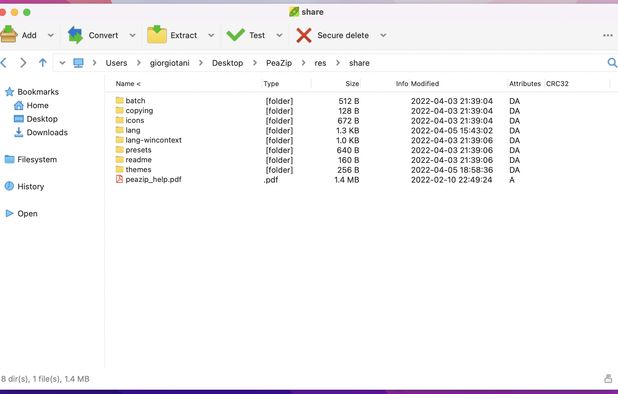The image size is (618, 394).
Task: Click the lock icon in status bar
Action: tap(608, 379)
